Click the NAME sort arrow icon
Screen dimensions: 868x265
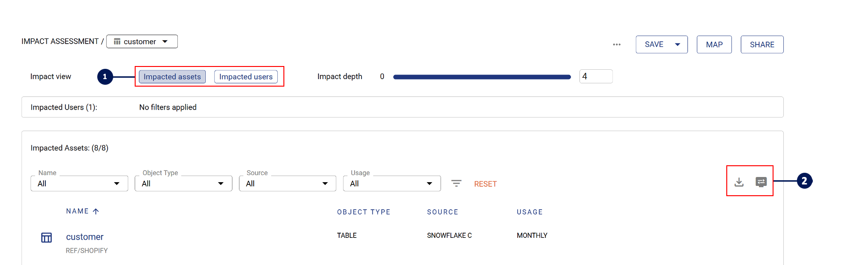pos(96,212)
